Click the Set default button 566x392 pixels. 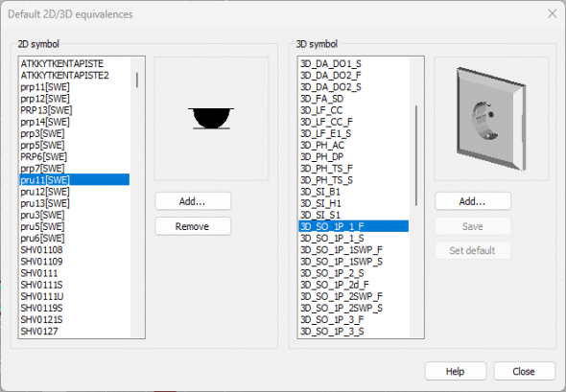[x=473, y=250]
